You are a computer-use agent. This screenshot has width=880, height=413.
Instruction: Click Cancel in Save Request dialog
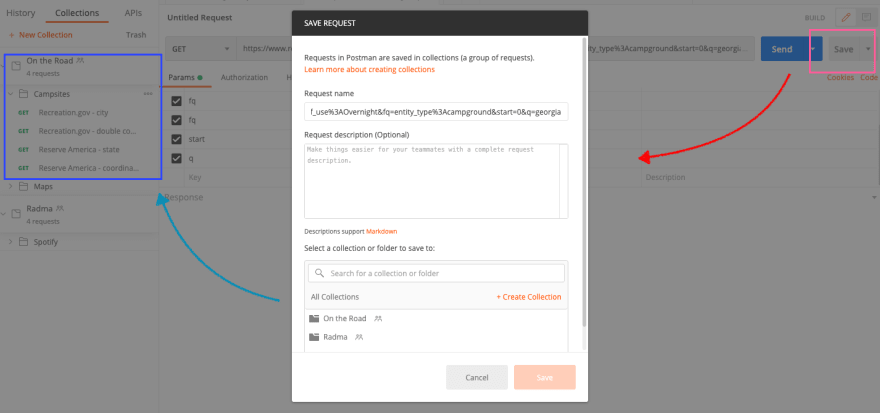[x=477, y=378]
